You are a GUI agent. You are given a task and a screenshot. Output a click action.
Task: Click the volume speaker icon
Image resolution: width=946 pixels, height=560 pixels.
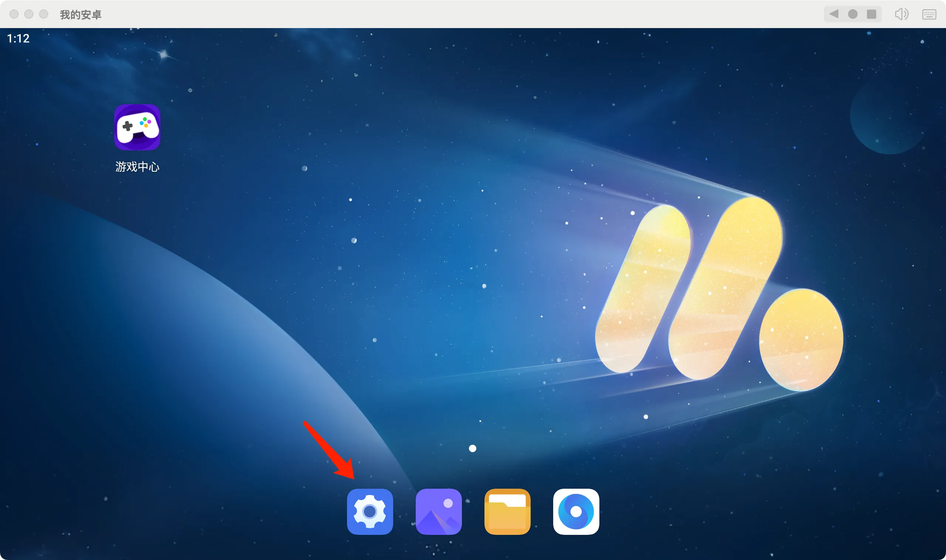coord(903,13)
